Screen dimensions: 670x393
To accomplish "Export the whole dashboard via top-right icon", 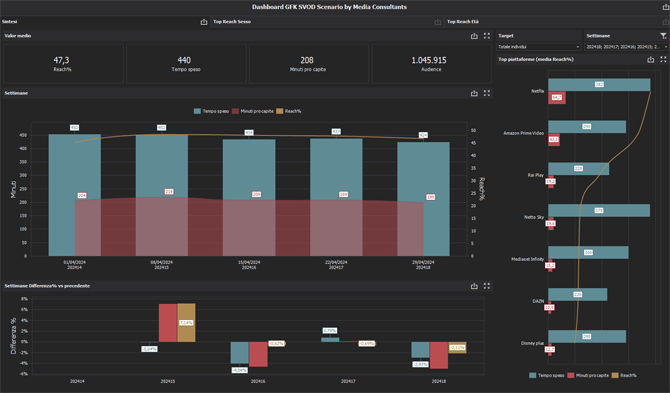I will pyautogui.click(x=666, y=7).
